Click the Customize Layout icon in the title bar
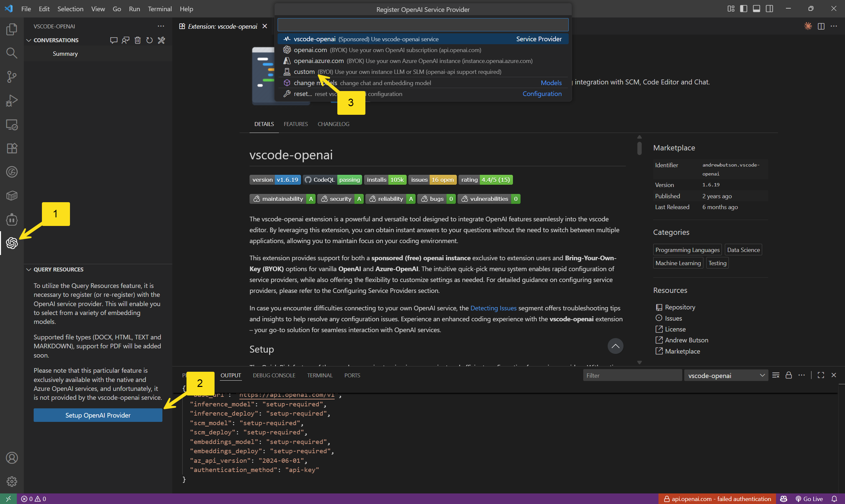Image resolution: width=845 pixels, height=504 pixels. click(731, 9)
